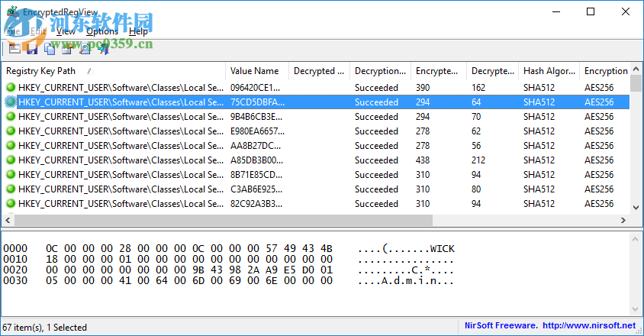The width and height of the screenshot is (644, 336).
Task: Select row with value name 9B4B6CB3E...
Action: click(315, 116)
